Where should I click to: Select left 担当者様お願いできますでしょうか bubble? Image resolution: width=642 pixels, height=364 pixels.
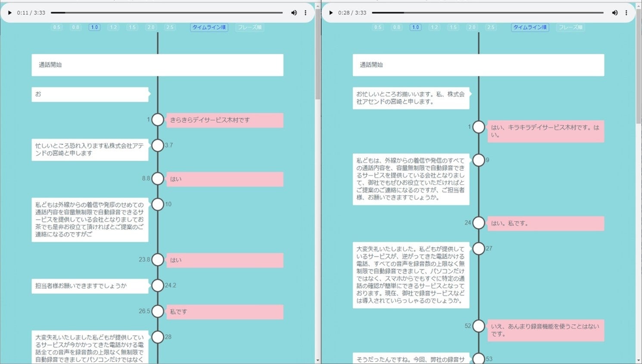pyautogui.click(x=90, y=286)
